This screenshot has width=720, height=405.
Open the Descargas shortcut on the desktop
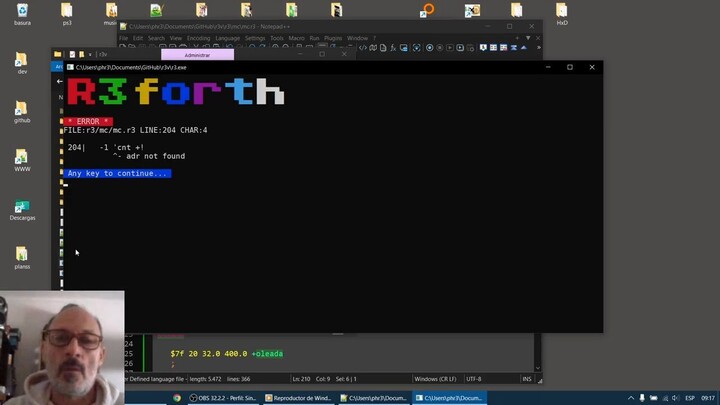pyautogui.click(x=22, y=209)
